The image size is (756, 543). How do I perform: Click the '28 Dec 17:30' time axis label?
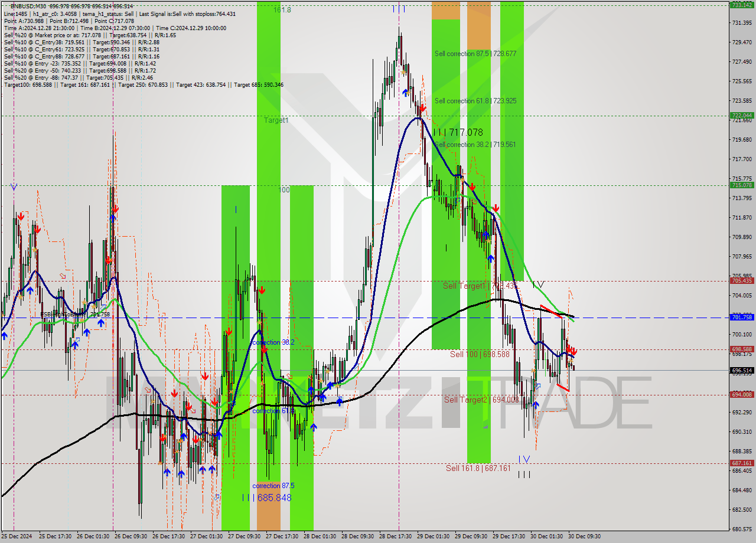click(395, 537)
